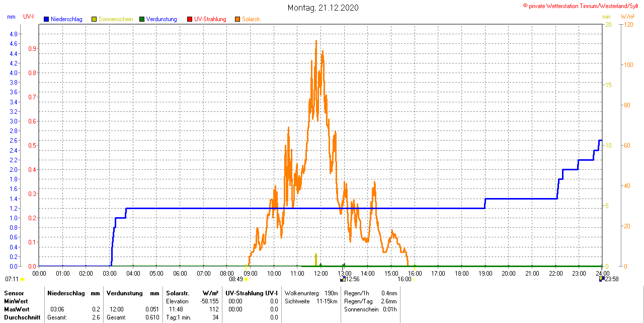The width and height of the screenshot is (644, 323).
Task: Click the MaxWert row label
Action: coord(16,309)
